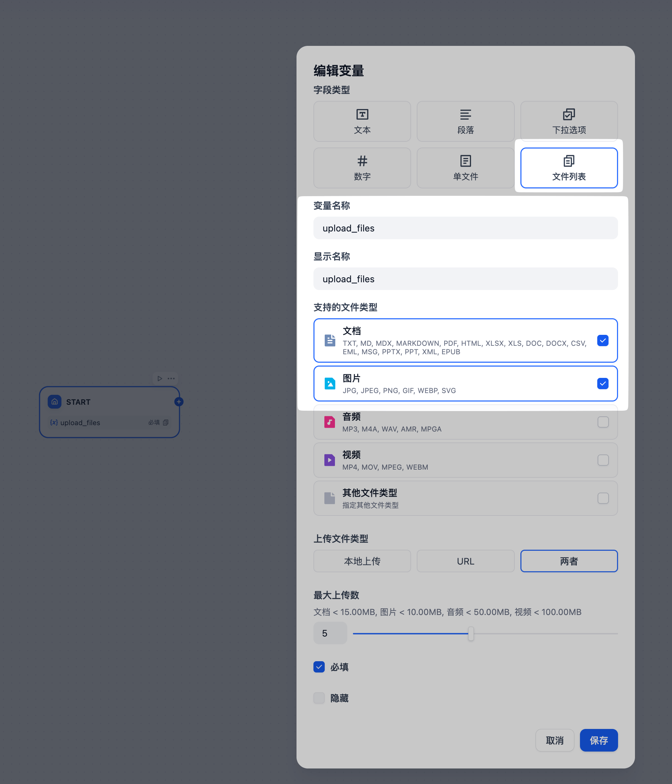The width and height of the screenshot is (672, 784).
Task: Toggle the 必填 required checkbox
Action: click(x=319, y=667)
